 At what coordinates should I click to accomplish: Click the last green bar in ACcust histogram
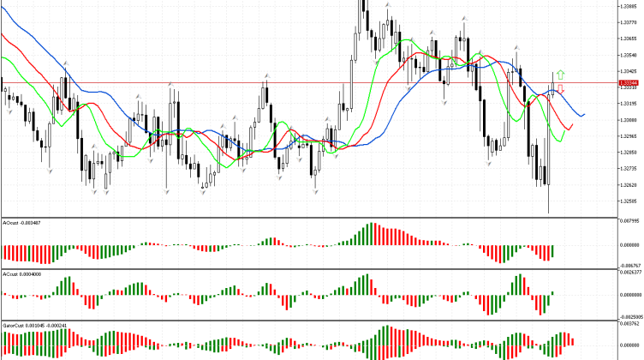pyautogui.click(x=554, y=292)
